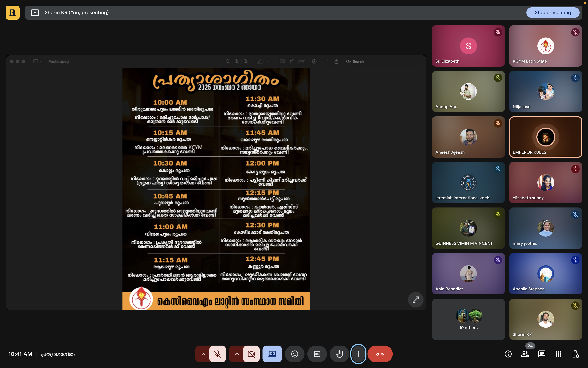Select KCYM Latin State participant tile
The width and height of the screenshot is (588, 368).
tap(545, 46)
